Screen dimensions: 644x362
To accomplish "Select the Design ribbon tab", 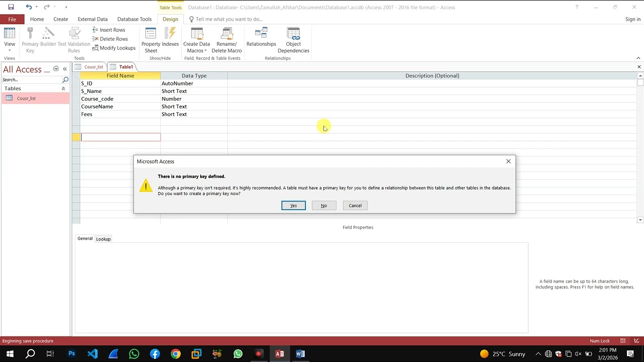I will tap(170, 19).
